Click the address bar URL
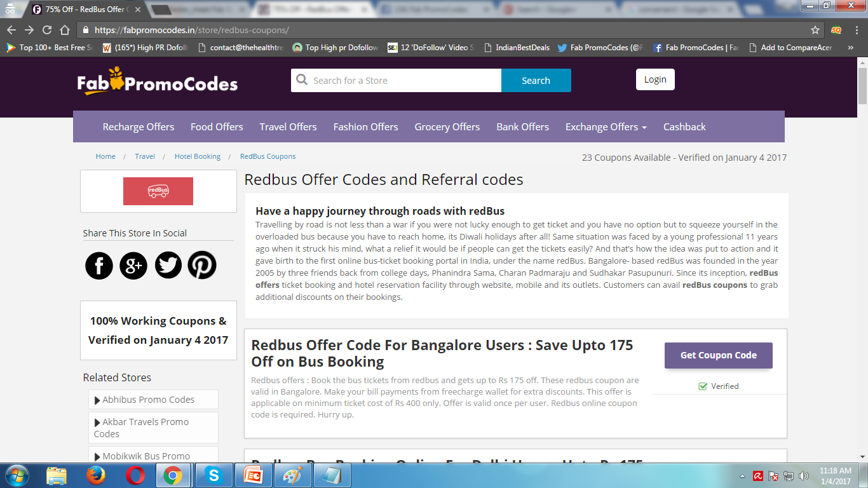868x488 pixels. click(192, 30)
